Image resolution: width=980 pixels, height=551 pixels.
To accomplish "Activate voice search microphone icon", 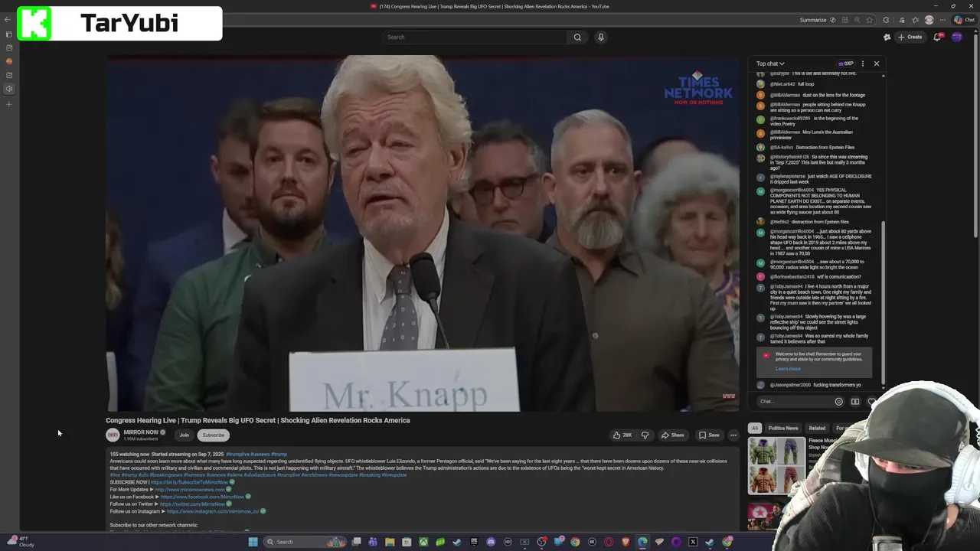I will click(x=601, y=37).
